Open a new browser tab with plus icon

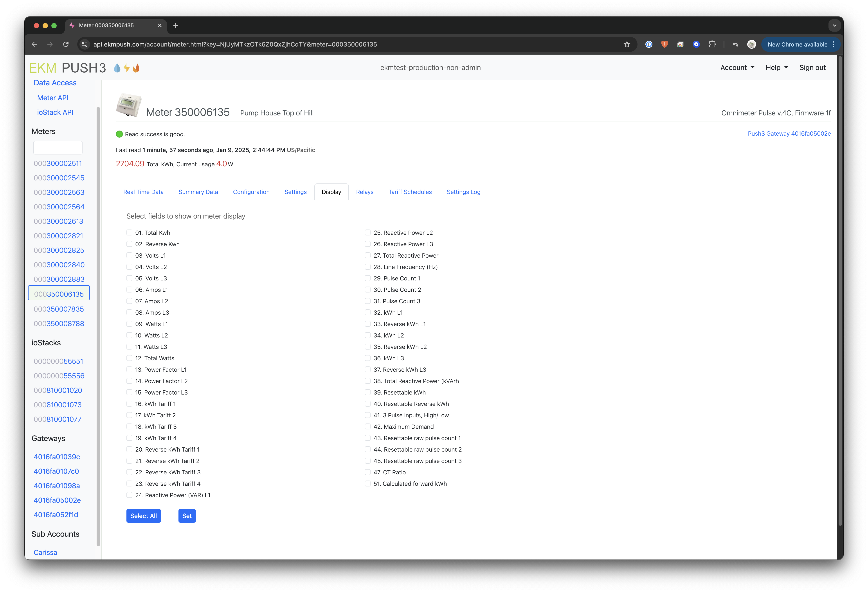click(x=176, y=25)
